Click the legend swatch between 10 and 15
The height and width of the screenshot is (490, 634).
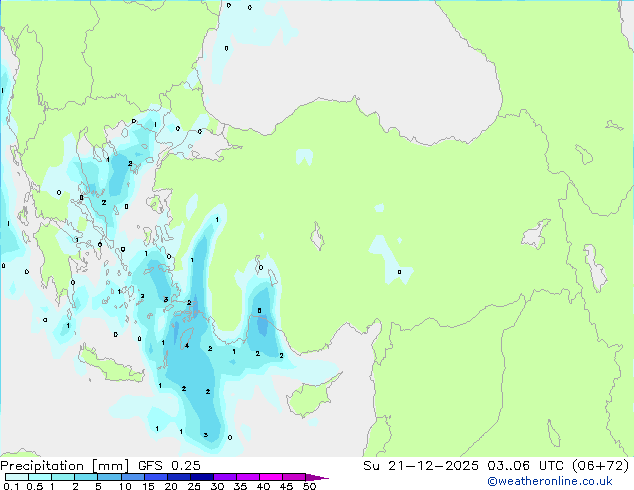(x=133, y=477)
